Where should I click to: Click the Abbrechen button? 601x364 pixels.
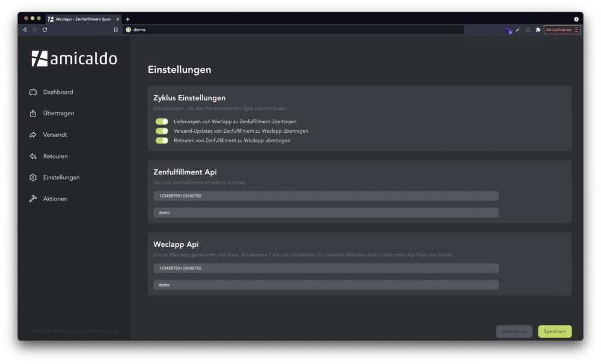pyautogui.click(x=514, y=332)
